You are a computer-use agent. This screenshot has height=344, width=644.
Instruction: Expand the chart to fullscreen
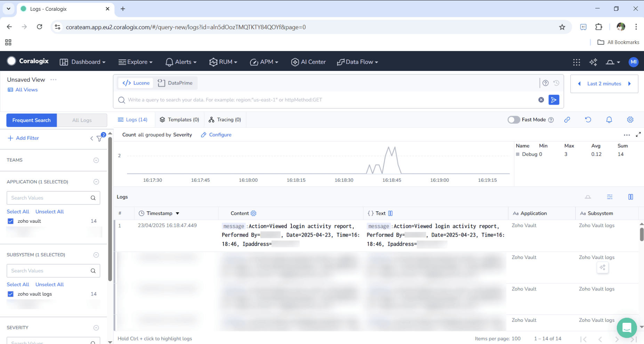coord(638,134)
